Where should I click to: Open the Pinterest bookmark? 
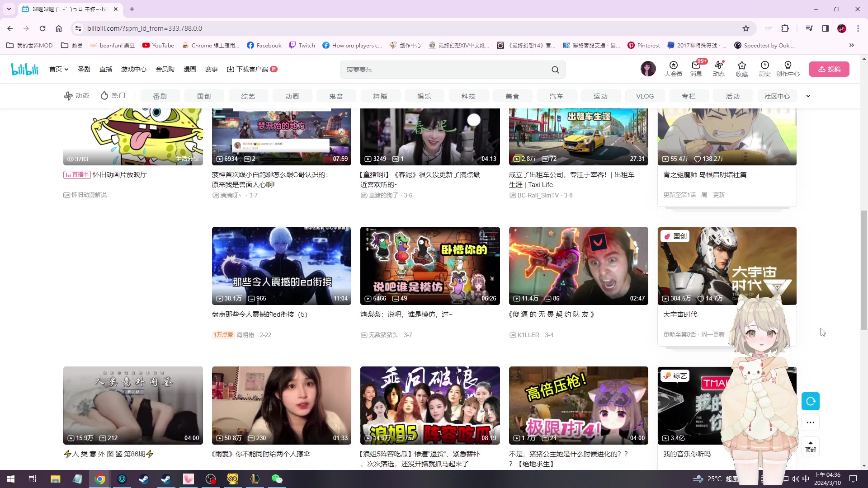(x=644, y=45)
